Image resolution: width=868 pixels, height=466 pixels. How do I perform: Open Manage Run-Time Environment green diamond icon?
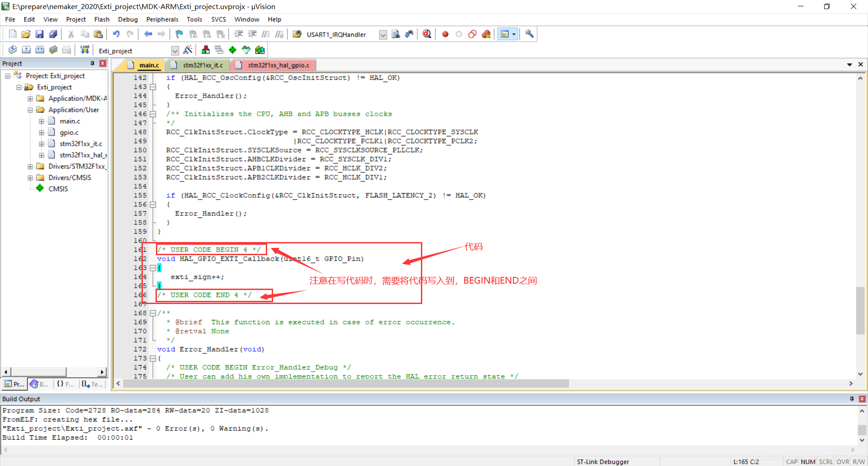tap(232, 50)
